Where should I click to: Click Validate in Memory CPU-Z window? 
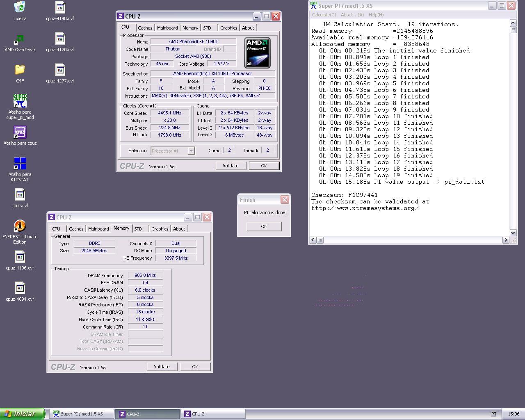162,367
